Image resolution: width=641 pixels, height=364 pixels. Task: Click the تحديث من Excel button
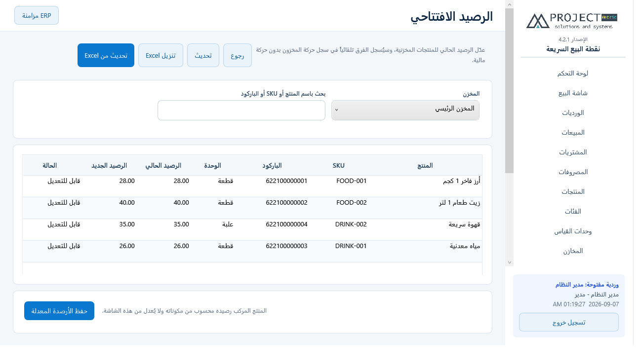[x=106, y=55]
